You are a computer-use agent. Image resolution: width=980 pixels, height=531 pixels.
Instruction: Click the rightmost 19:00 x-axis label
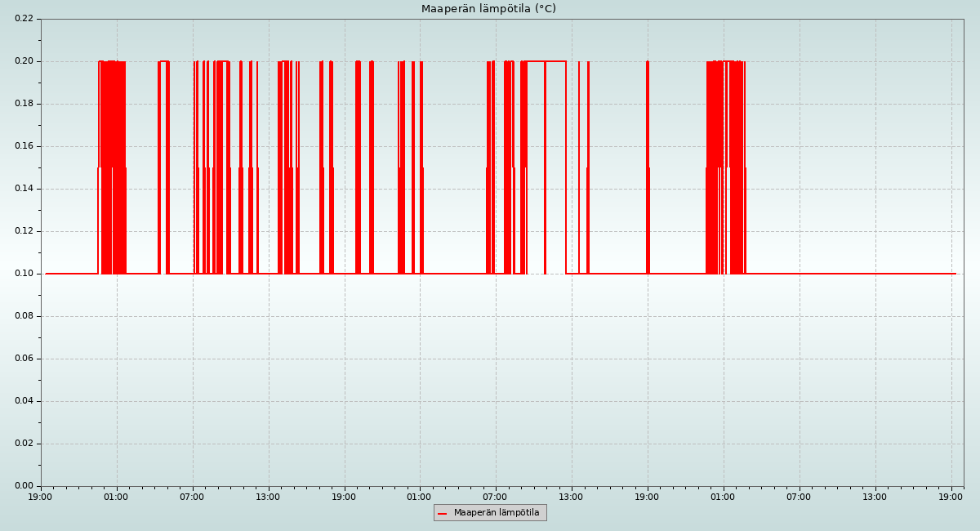click(951, 497)
